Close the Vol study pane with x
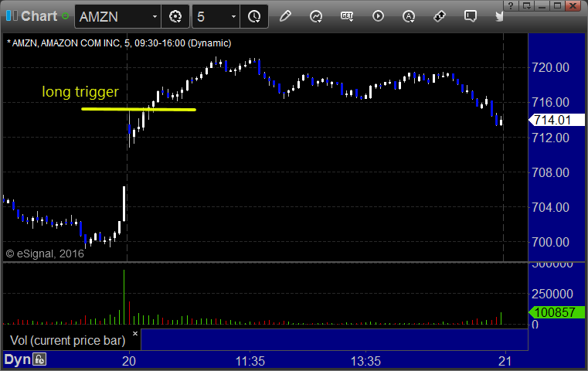The image size is (588, 371). [135, 333]
